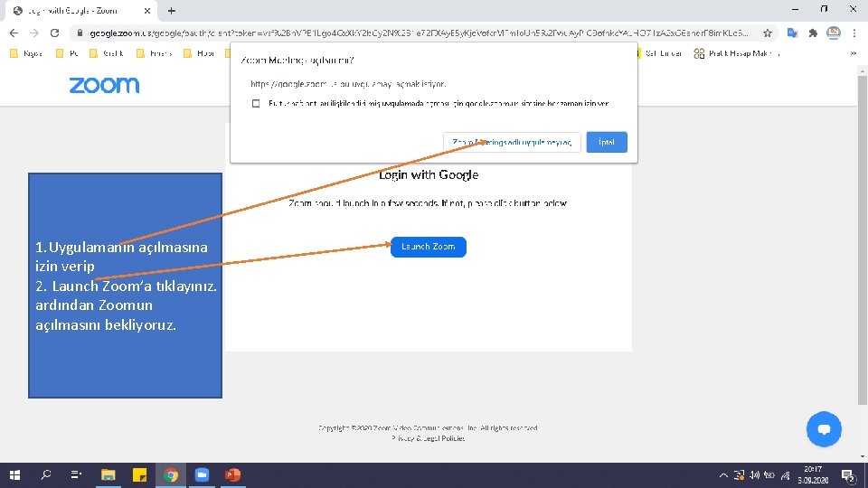Open the volume control in the tray
Image resolution: width=868 pixels, height=488 pixels.
(754, 475)
